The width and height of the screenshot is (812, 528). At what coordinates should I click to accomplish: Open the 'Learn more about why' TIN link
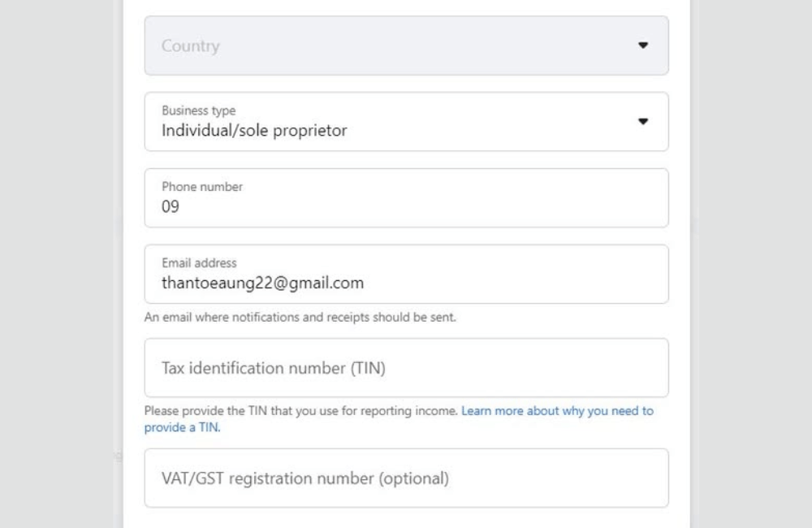click(557, 411)
